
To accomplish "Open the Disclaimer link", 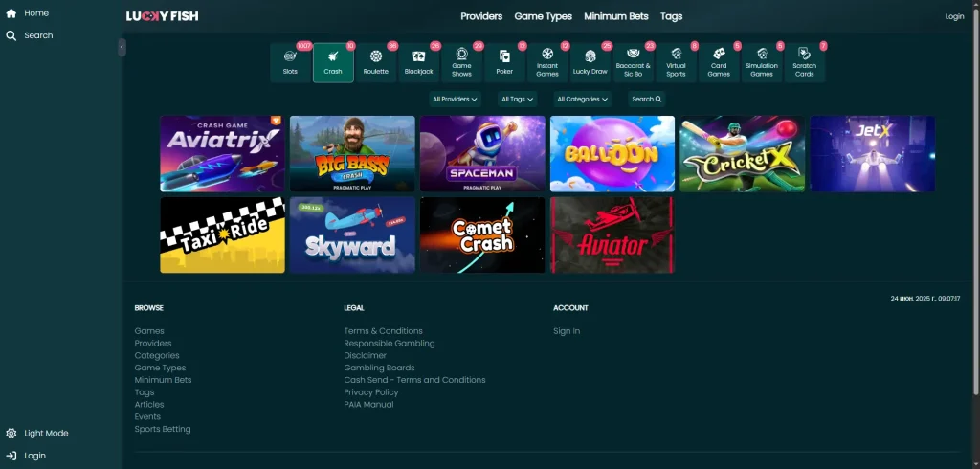I will [365, 355].
